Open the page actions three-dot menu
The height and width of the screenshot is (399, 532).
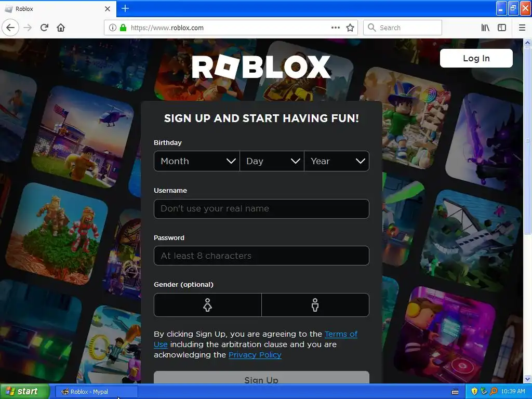336,28
